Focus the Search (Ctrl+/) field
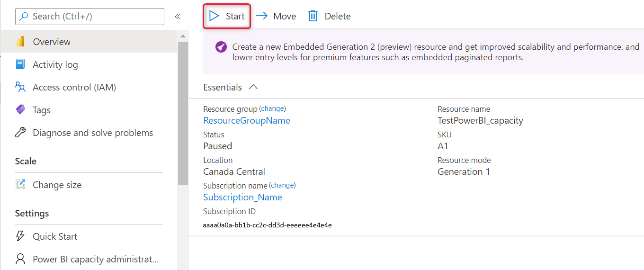This screenshot has width=644, height=270. [x=90, y=16]
